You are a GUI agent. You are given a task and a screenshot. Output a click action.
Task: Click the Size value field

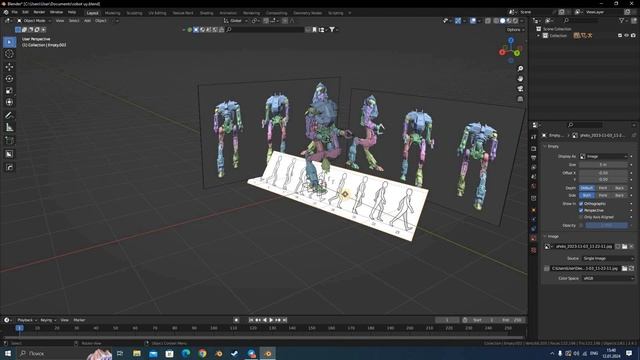coord(604,164)
